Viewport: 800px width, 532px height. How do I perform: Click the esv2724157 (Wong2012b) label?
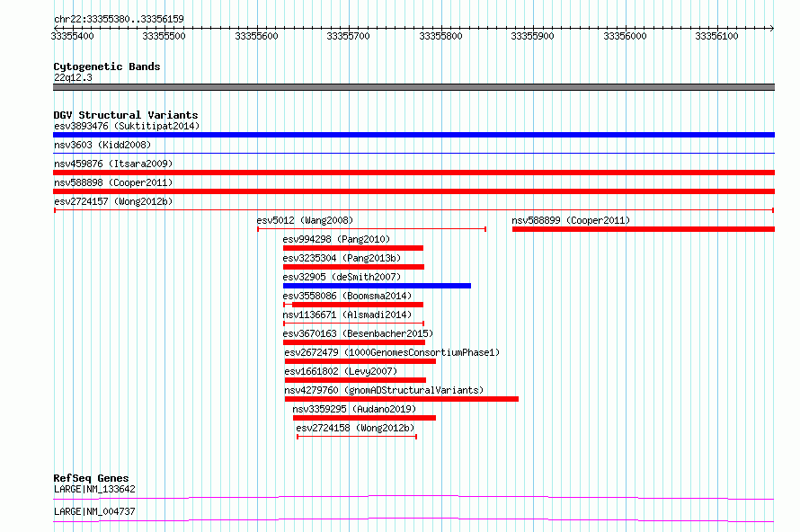[113, 201]
